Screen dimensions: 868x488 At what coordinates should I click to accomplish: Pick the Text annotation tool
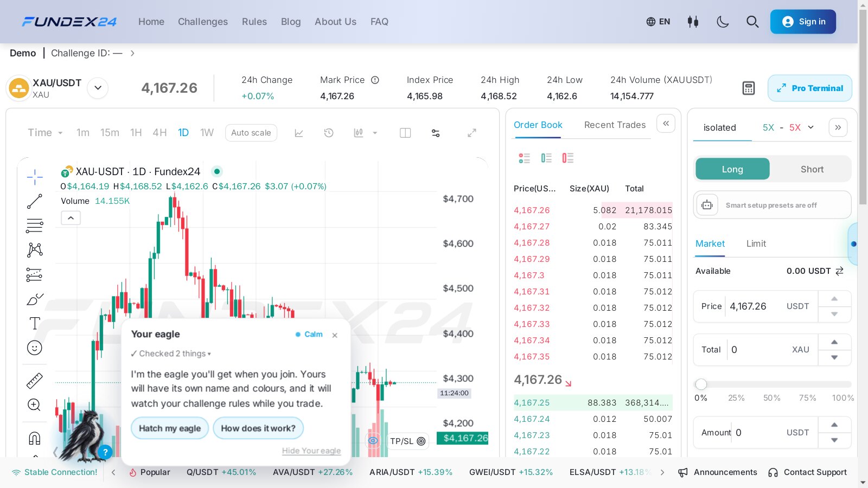[x=35, y=323]
